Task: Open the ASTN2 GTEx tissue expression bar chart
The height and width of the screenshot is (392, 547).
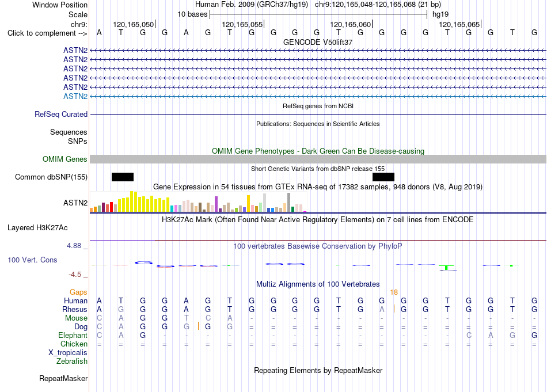Action: pyautogui.click(x=199, y=201)
